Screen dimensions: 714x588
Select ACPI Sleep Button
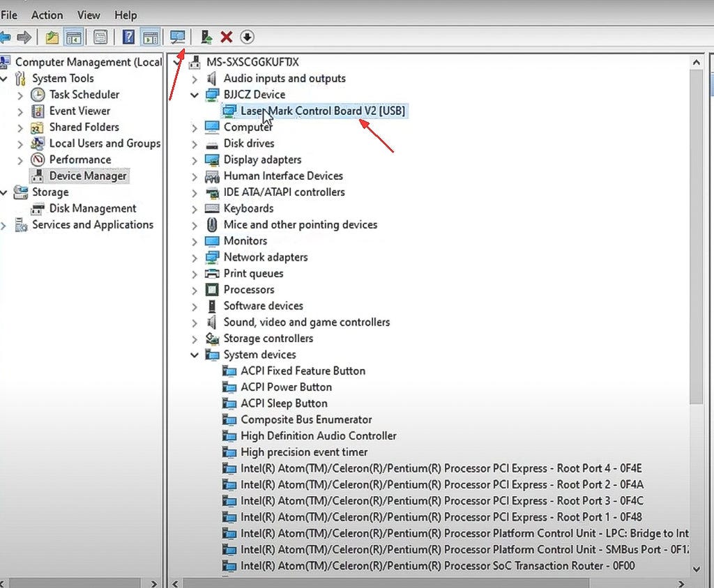pyautogui.click(x=284, y=403)
